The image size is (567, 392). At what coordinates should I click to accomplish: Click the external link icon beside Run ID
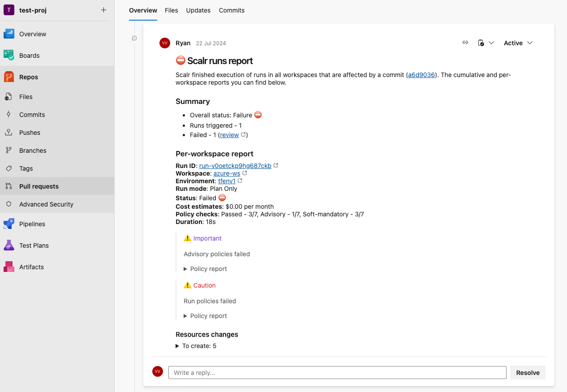pos(276,165)
